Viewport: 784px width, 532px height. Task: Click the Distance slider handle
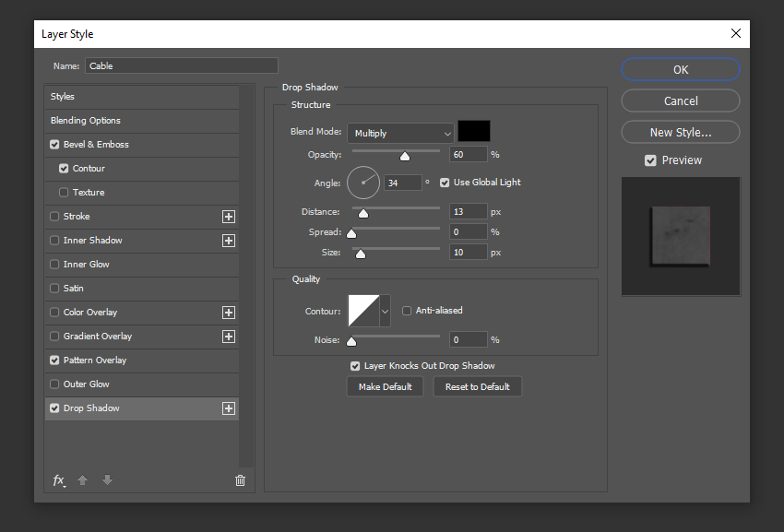[x=363, y=214]
